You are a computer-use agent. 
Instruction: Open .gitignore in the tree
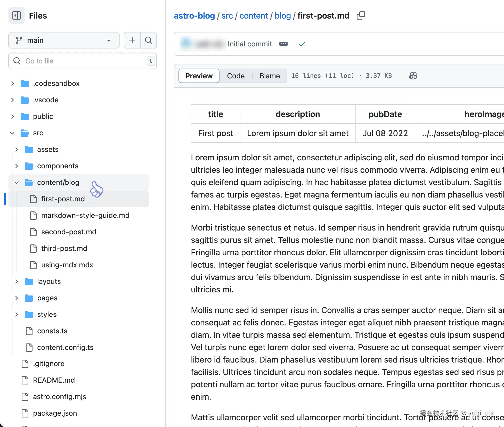click(49, 364)
